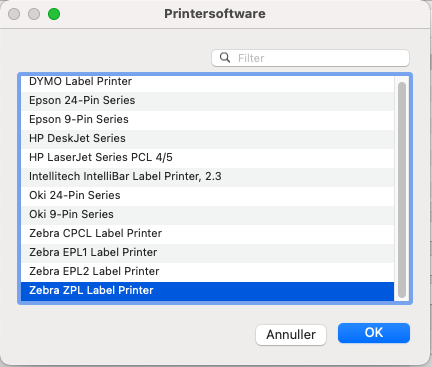Click the printer list vertical scrollbar thumb
The width and height of the screenshot is (432, 367).
tap(402, 190)
